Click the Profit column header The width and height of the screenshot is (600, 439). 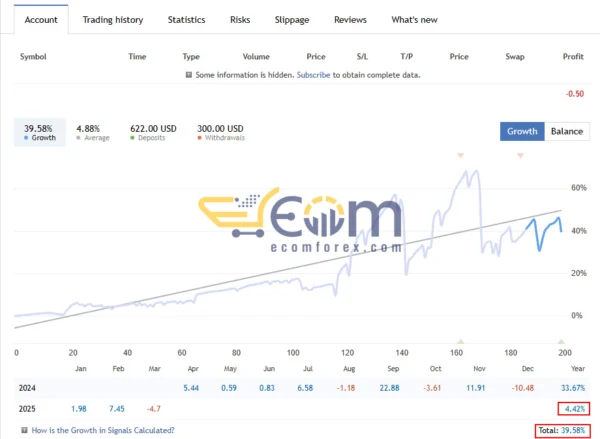tap(573, 57)
